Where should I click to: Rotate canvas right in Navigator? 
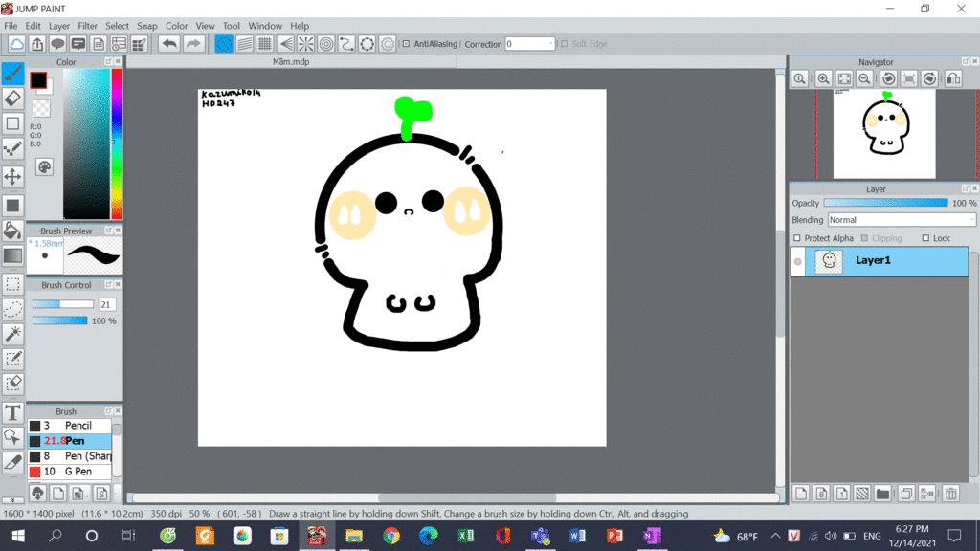tap(929, 78)
